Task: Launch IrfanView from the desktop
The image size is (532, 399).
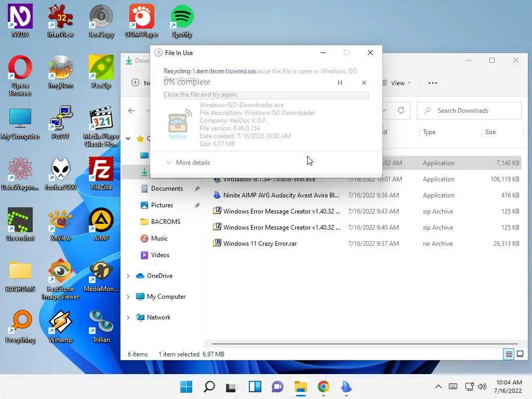Action: (60, 20)
